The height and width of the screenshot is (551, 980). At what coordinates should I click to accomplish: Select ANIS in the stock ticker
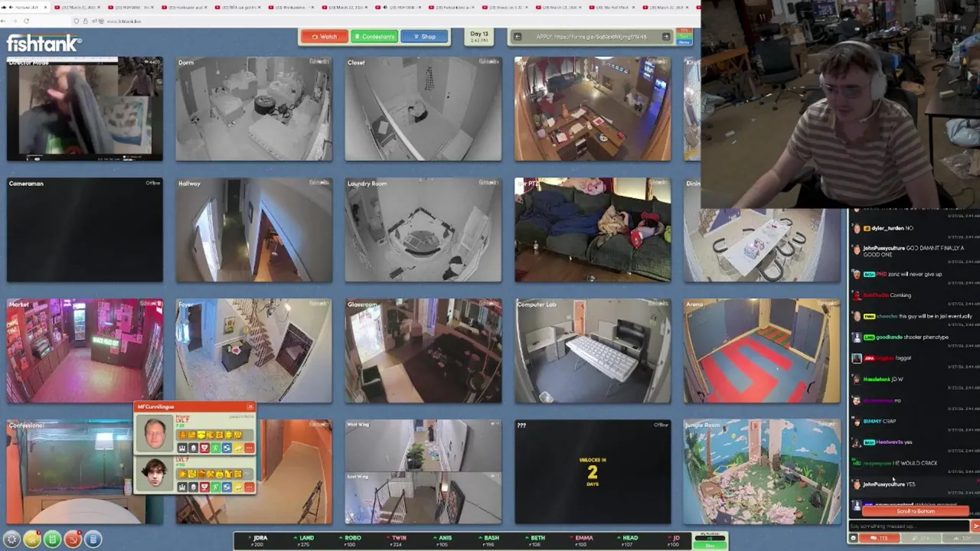click(x=443, y=541)
